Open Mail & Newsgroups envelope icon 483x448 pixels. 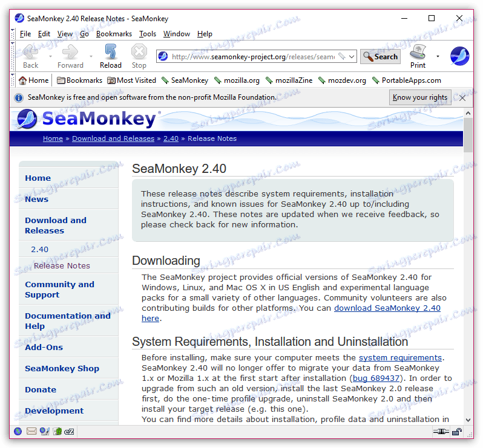click(x=31, y=432)
